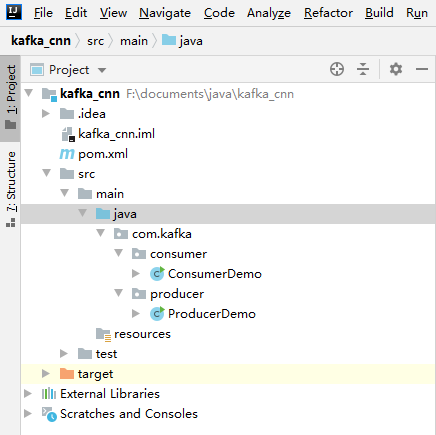Expand the test folder
The image size is (436, 435).
click(x=63, y=354)
